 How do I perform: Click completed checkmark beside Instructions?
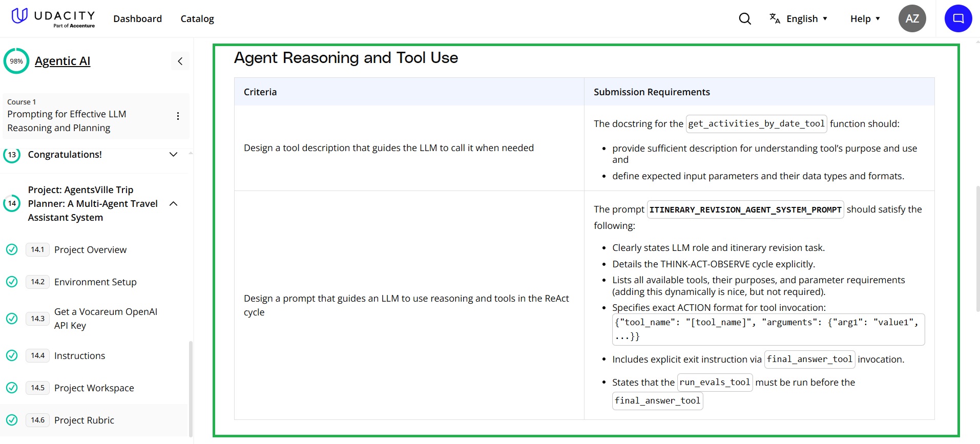tap(12, 355)
